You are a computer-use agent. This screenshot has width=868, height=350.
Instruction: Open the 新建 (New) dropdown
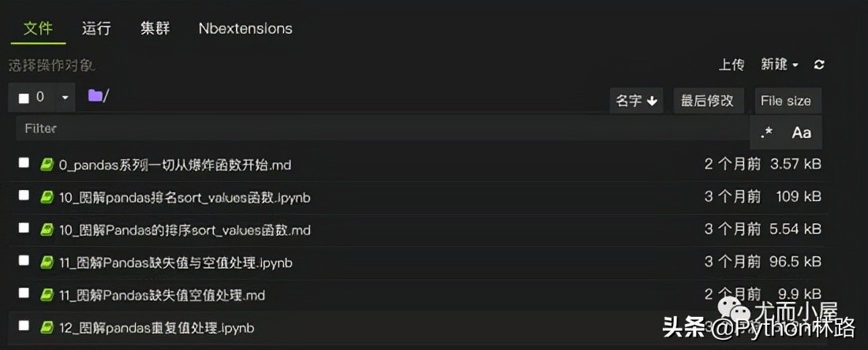click(x=780, y=65)
